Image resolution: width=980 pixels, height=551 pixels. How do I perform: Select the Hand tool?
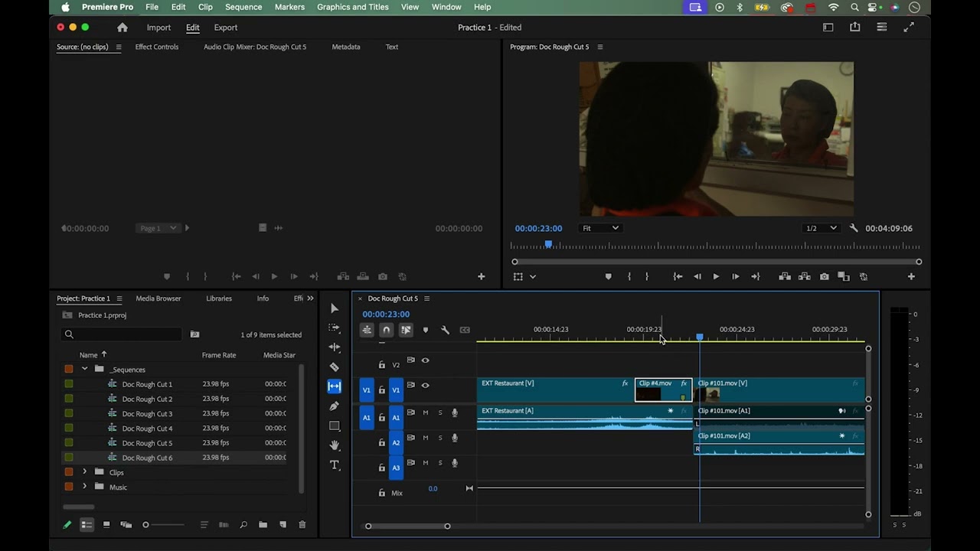click(334, 445)
